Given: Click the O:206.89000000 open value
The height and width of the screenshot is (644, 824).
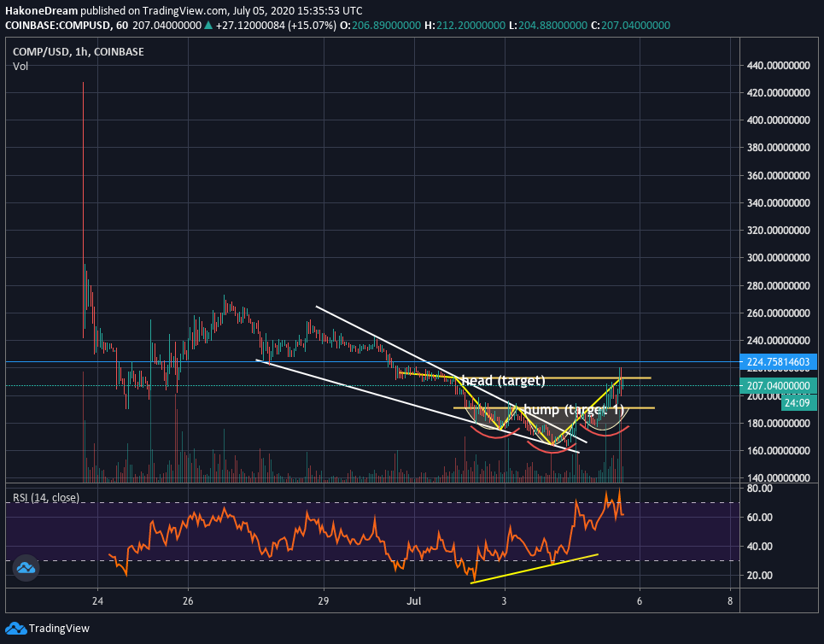Looking at the screenshot, I should coord(381,26).
